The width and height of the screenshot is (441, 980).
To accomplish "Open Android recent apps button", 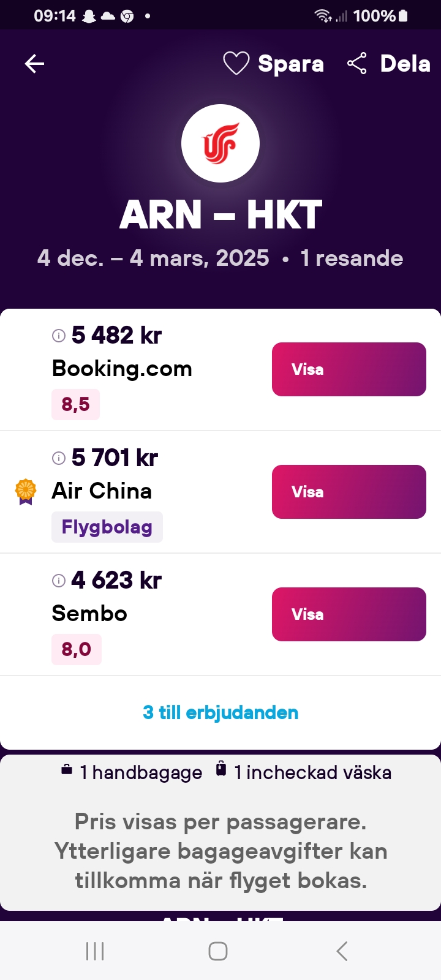I will [95, 951].
